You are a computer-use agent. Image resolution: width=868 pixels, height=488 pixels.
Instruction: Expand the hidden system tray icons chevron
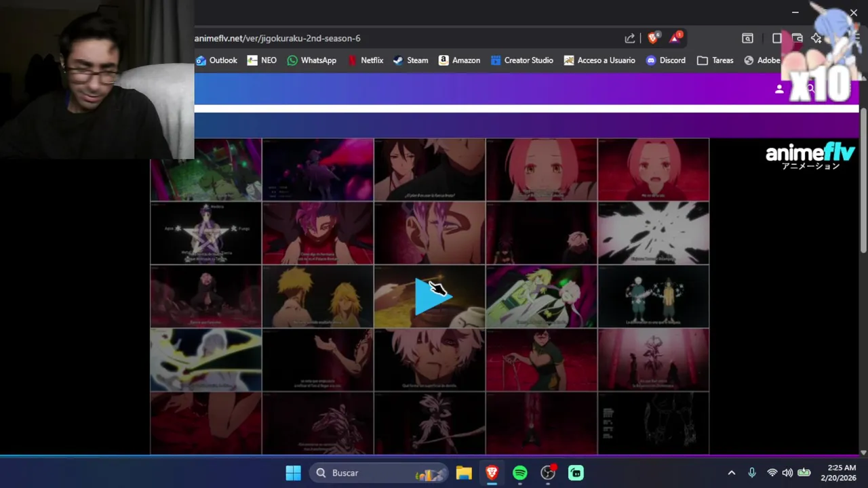[732, 473]
